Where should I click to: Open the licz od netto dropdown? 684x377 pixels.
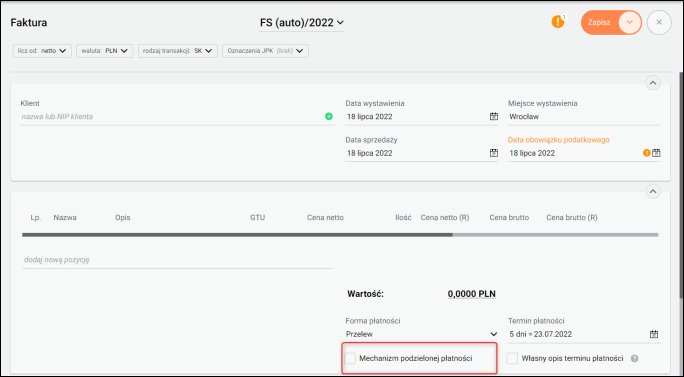tap(42, 51)
